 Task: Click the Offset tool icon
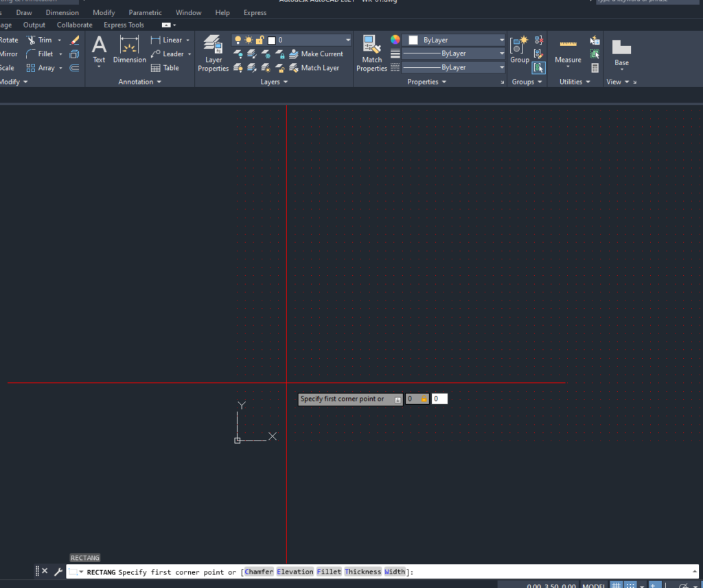coord(74,68)
